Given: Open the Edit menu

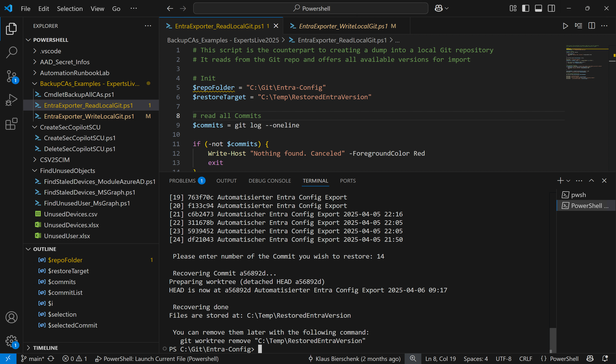Looking at the screenshot, I should click(x=44, y=9).
